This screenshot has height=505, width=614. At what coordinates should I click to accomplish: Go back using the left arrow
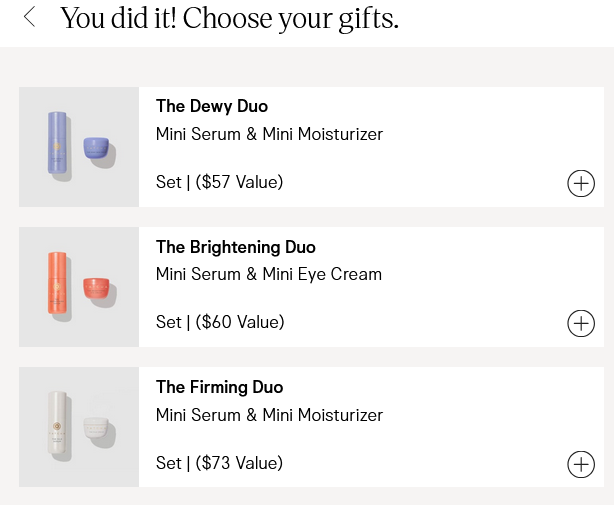pyautogui.click(x=30, y=17)
